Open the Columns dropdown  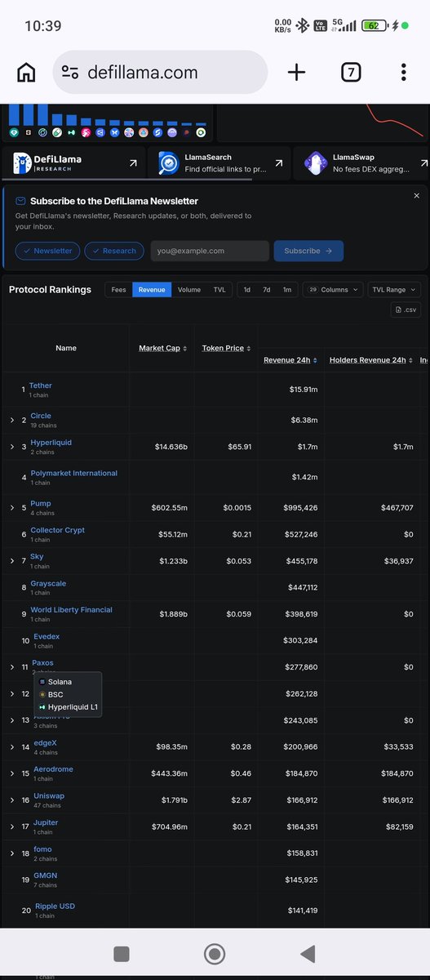(x=333, y=289)
